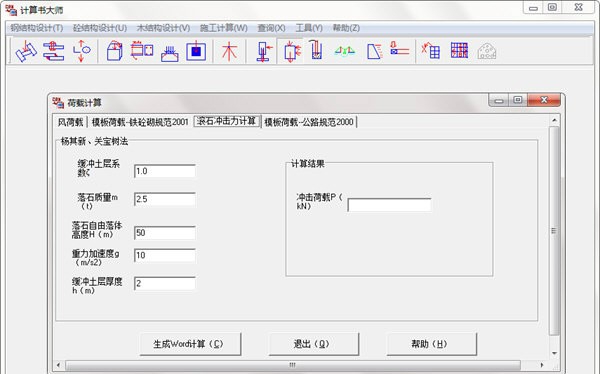This screenshot has height=374, width=600.
Task: Open the red wood structure icon
Action: [x=229, y=51]
